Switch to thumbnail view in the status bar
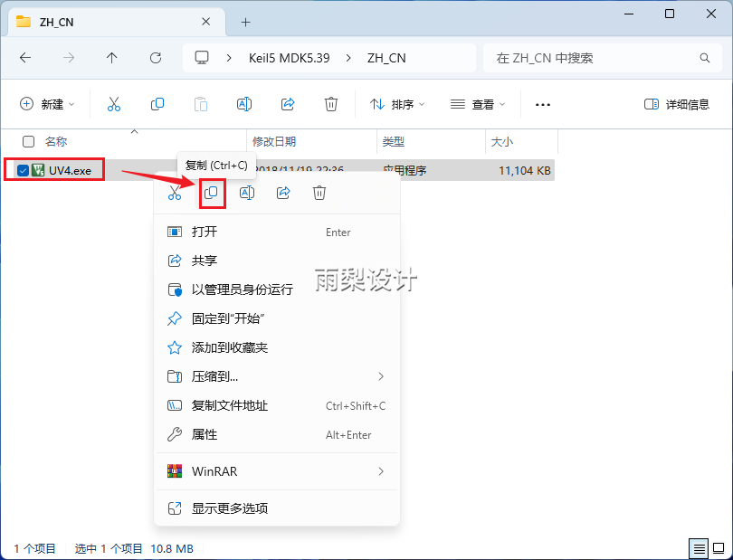 (x=719, y=548)
